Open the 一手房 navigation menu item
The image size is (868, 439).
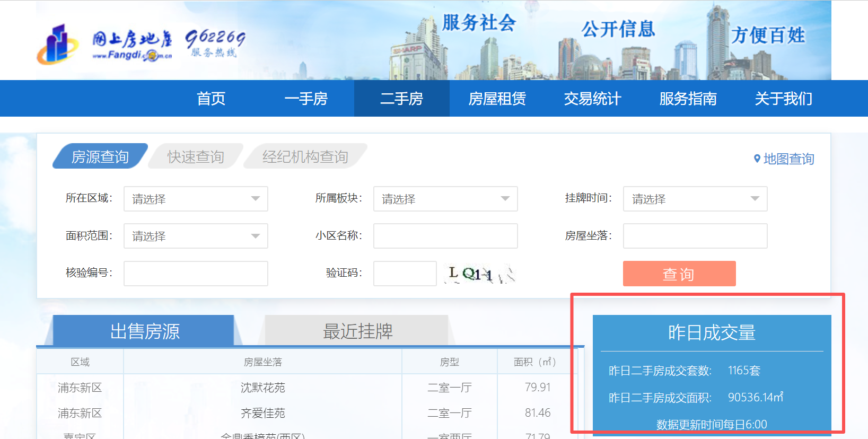tap(306, 99)
